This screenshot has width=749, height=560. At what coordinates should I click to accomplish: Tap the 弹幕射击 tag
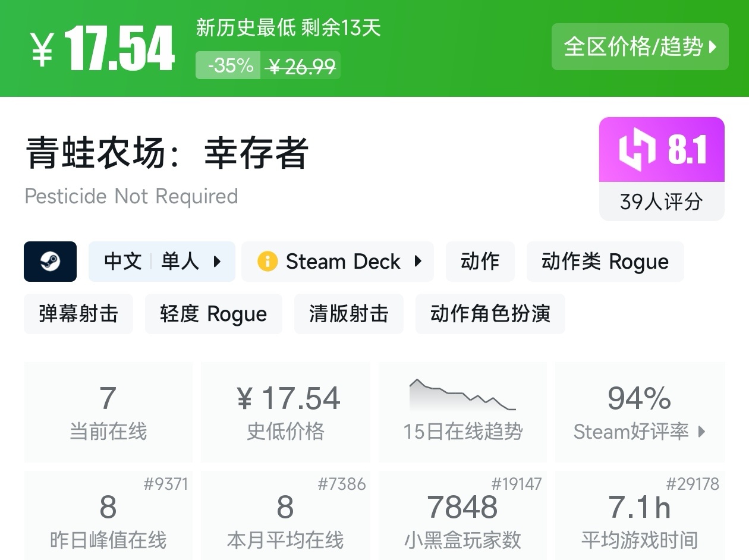(x=78, y=313)
